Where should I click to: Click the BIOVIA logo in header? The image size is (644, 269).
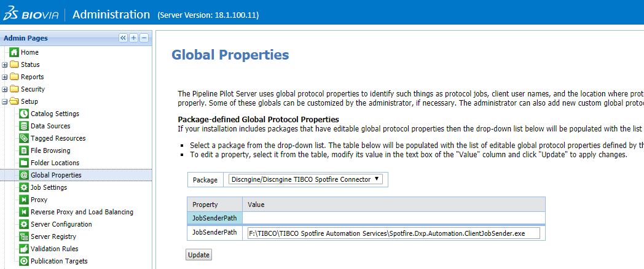[31, 15]
